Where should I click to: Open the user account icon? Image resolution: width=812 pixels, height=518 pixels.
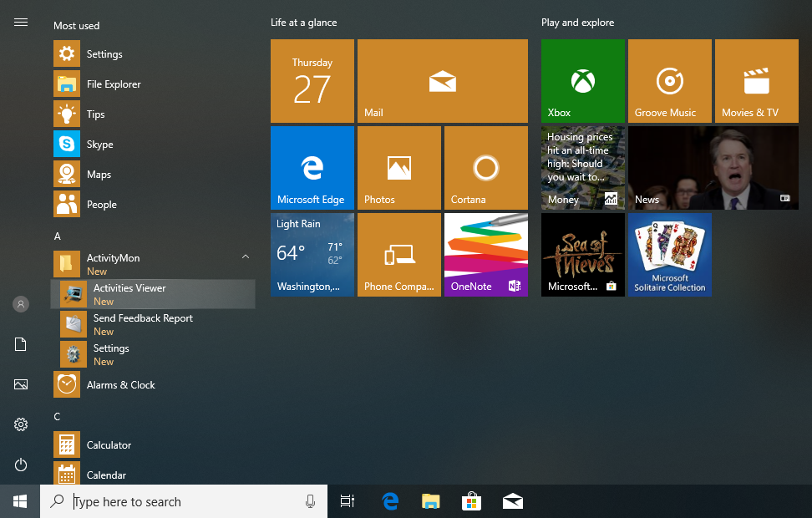point(21,304)
